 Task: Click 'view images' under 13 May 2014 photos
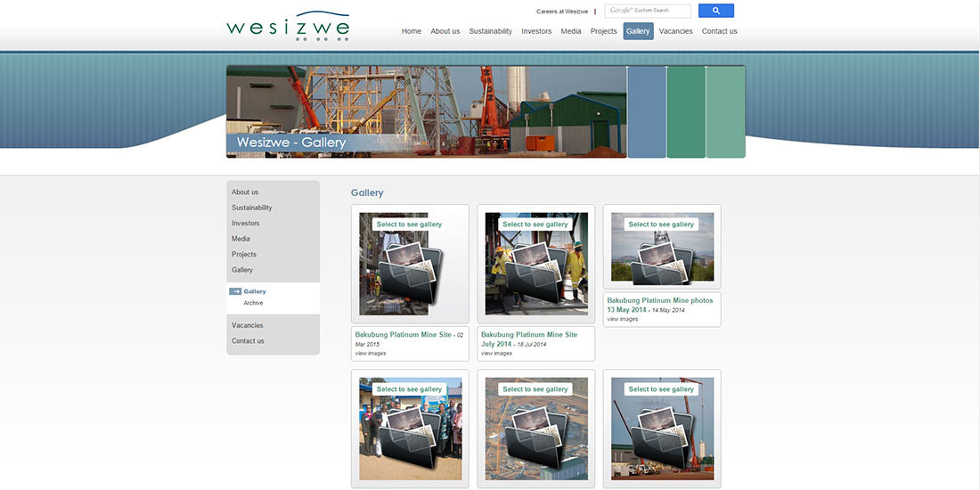point(623,319)
